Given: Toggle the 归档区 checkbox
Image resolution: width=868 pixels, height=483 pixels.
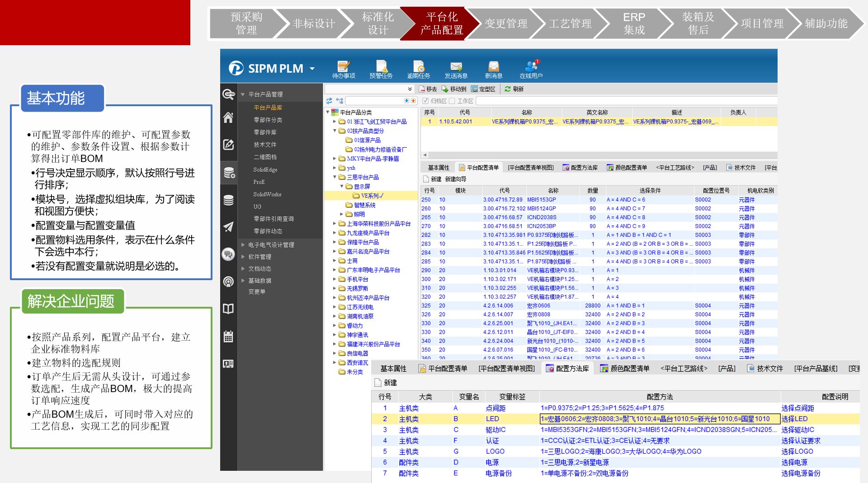Looking at the screenshot, I should point(425,101).
